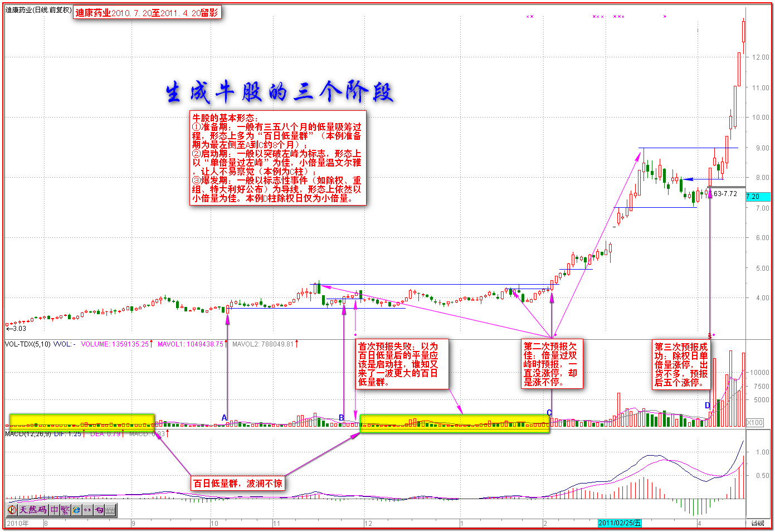Click the 1.00 MACD axis label
Image resolution: width=775 pixels, height=532 pixels.
[763, 452]
